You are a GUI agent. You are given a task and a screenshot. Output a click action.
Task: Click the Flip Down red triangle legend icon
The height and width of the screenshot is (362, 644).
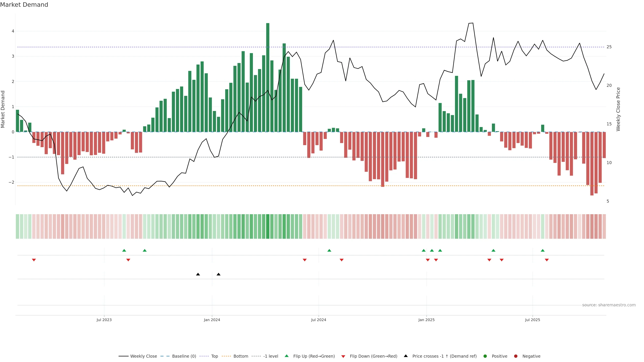[x=343, y=356]
